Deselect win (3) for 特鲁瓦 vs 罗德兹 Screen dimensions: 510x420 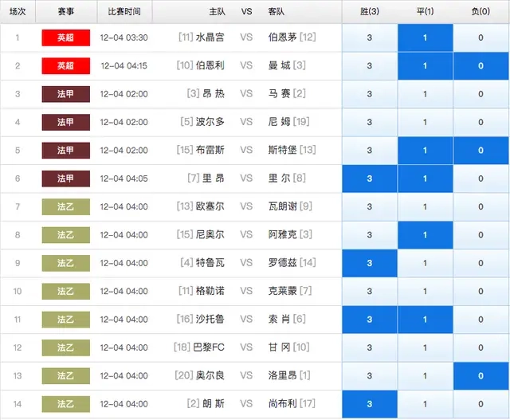370,263
